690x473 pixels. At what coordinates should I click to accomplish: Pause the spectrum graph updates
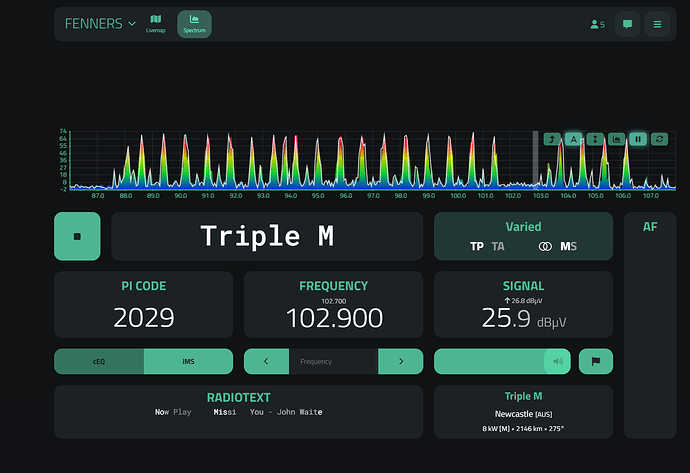coord(638,139)
